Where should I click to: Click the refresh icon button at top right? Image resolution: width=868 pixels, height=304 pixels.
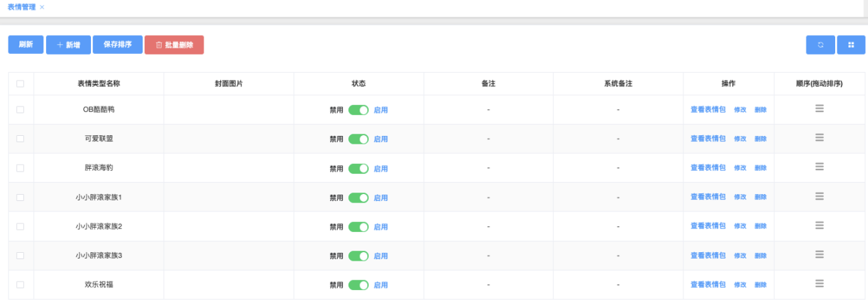coord(820,45)
